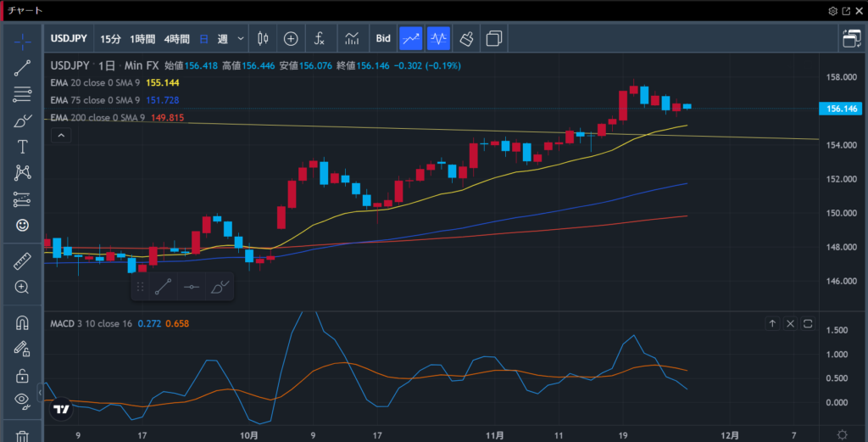Click the trash remove drawings icon
Viewport: 868px width, 442px height.
pyautogui.click(x=22, y=436)
